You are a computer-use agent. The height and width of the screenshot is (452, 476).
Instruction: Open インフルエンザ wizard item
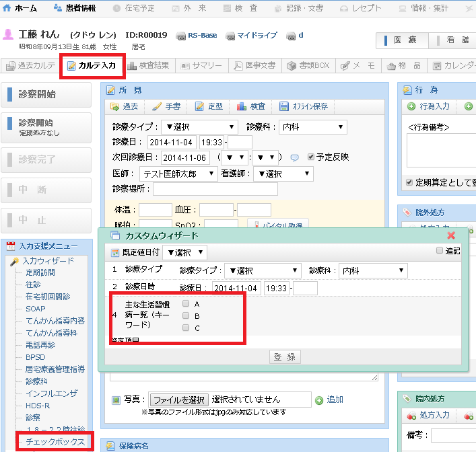tap(52, 393)
